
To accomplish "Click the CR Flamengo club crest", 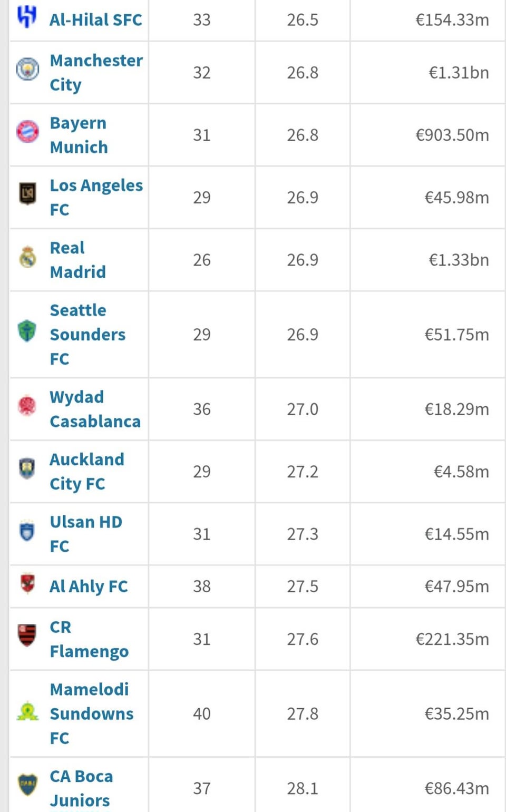I will tap(27, 635).
